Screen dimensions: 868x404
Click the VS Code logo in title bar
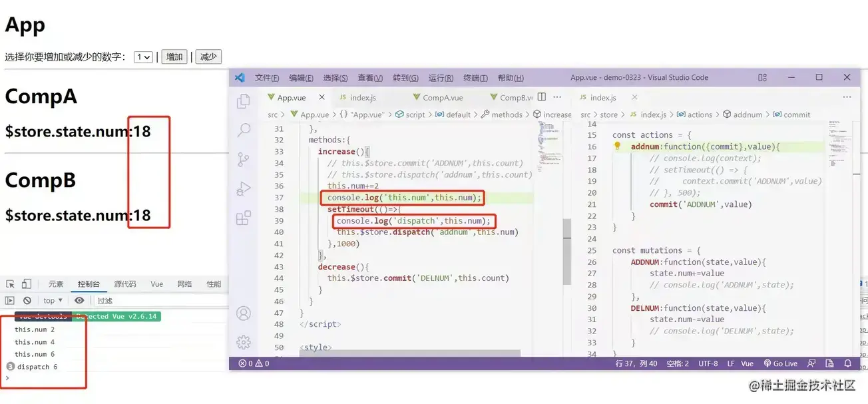tap(240, 77)
